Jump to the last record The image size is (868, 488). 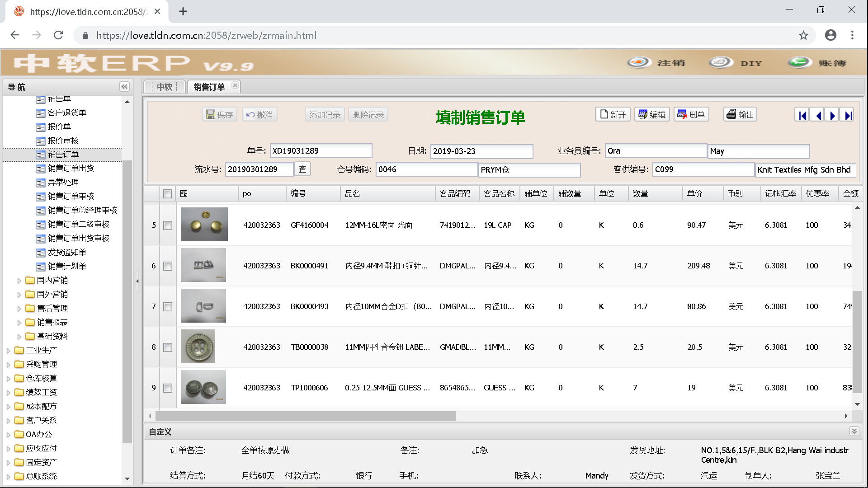847,115
